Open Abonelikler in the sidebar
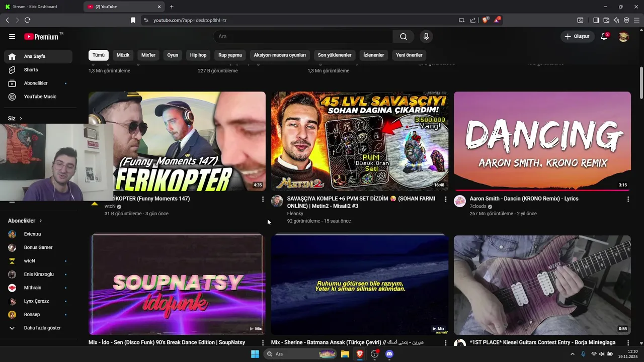 click(x=38, y=83)
